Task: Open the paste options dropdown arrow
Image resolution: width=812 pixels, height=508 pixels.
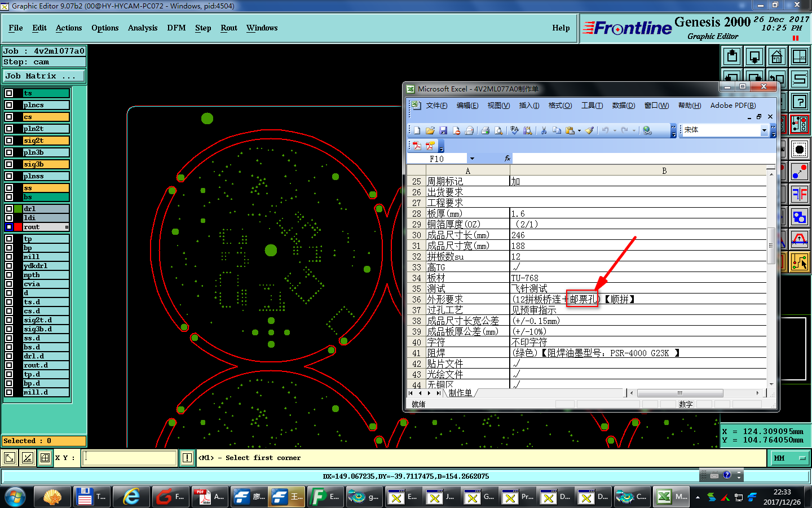Action: (x=579, y=130)
